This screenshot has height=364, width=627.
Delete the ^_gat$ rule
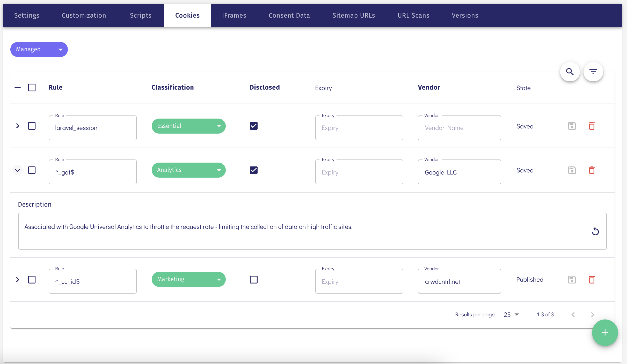click(x=592, y=170)
